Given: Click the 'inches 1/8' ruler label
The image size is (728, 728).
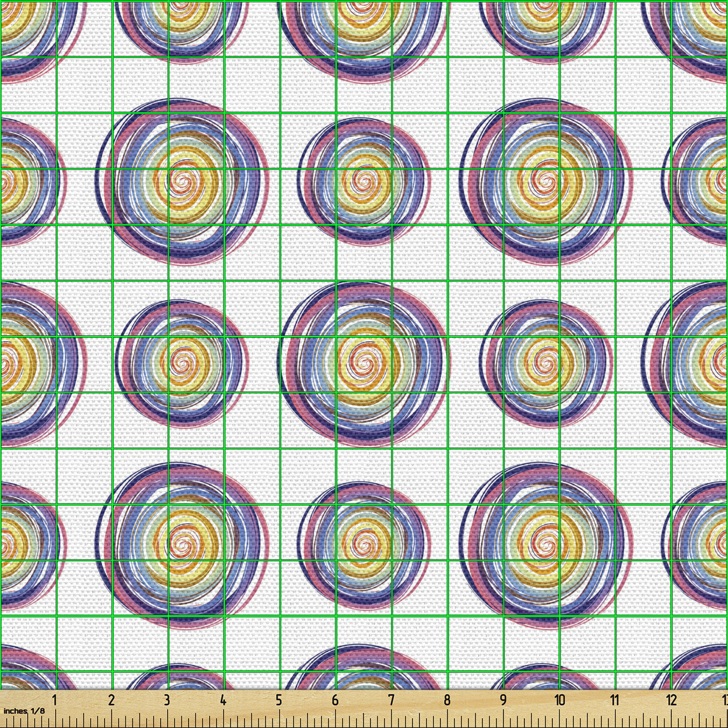Looking at the screenshot, I should tap(24, 711).
